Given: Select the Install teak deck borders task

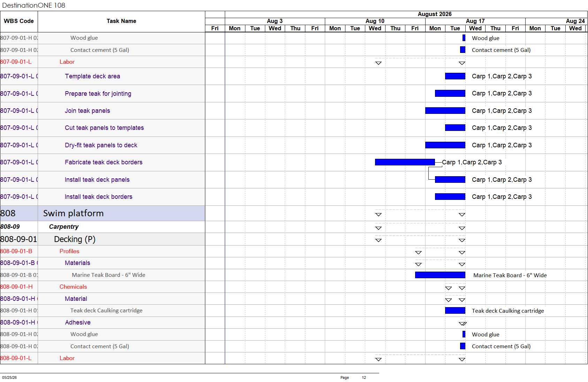Looking at the screenshot, I should (x=99, y=197).
